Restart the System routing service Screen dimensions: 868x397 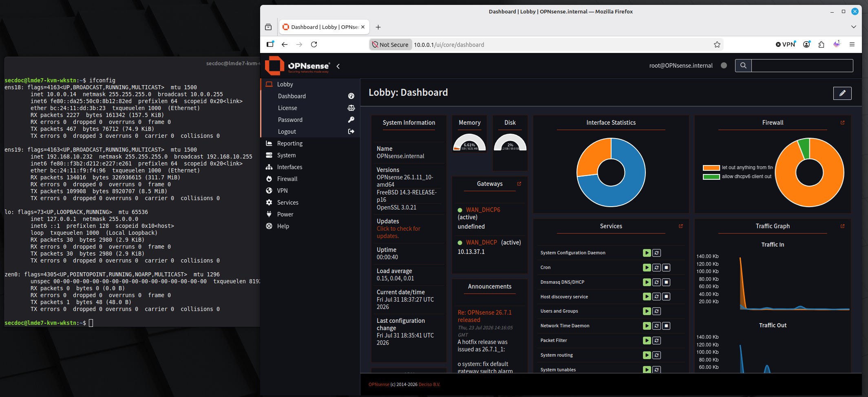[656, 355]
